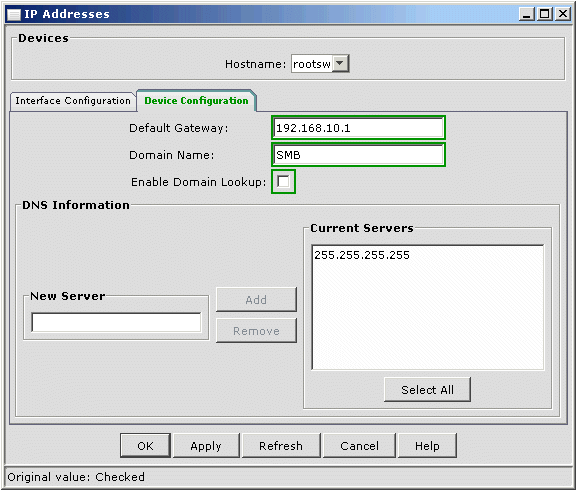Click the window system menu icon
The width and height of the screenshot is (576, 490).
coord(14,14)
